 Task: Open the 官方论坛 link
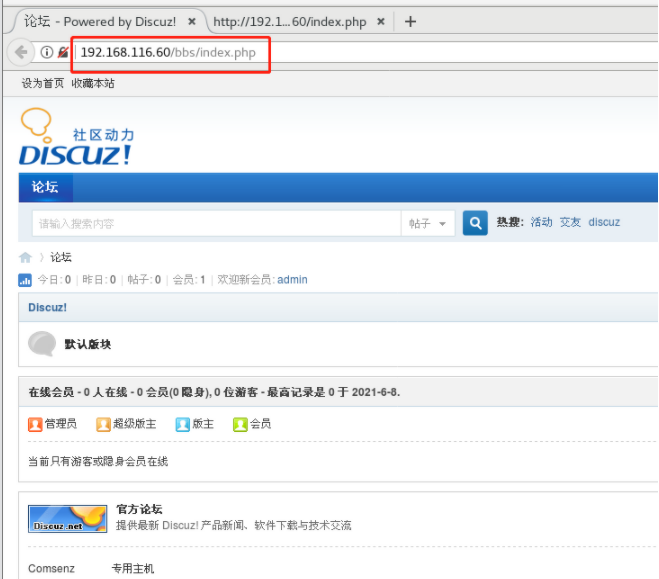point(139,509)
